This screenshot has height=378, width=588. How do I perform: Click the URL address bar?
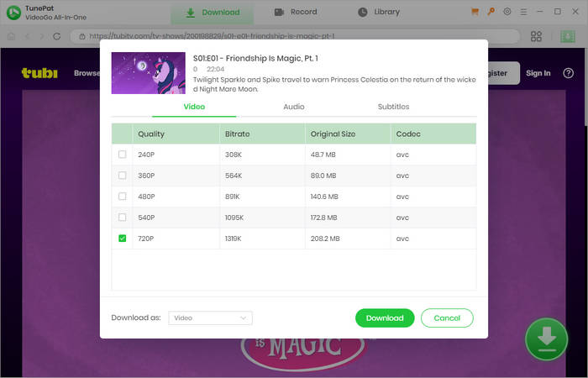click(295, 36)
